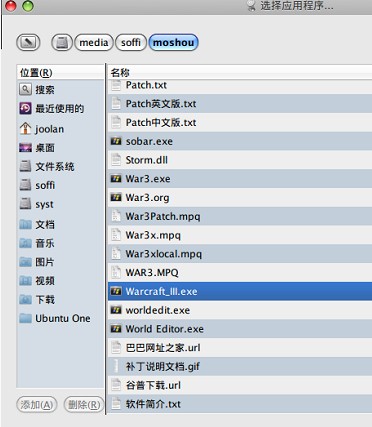This screenshot has height=427, width=372.
Task: Select War3.org in file list
Action: point(240,197)
